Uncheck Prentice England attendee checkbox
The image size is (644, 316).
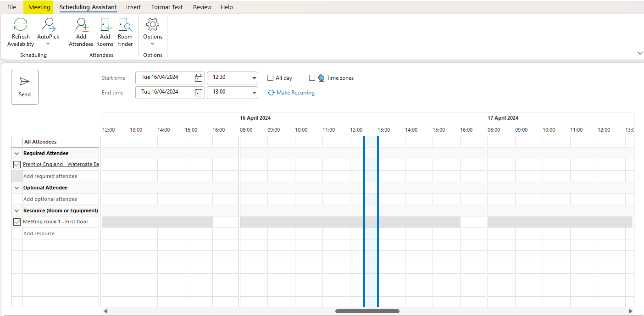click(17, 165)
